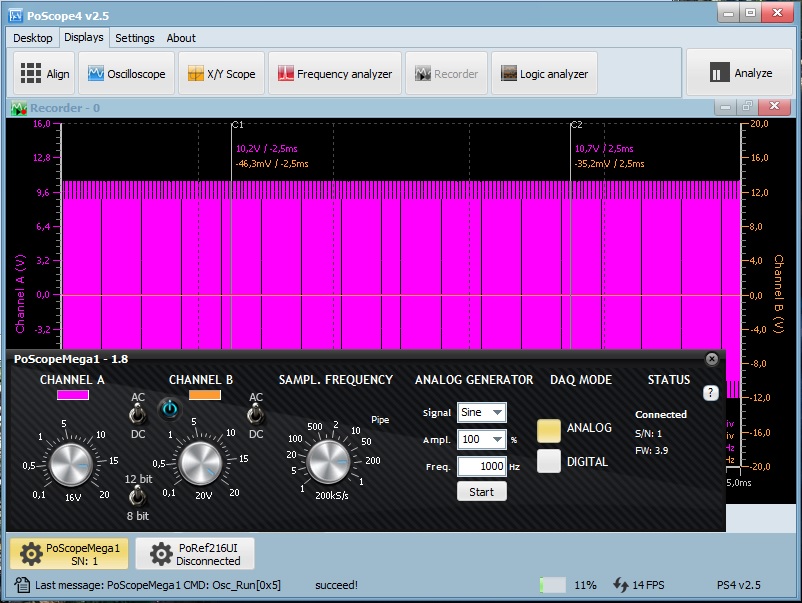This screenshot has height=603, width=802.
Task: Flip the Channel B AC/DC toggle switch
Action: click(x=255, y=414)
